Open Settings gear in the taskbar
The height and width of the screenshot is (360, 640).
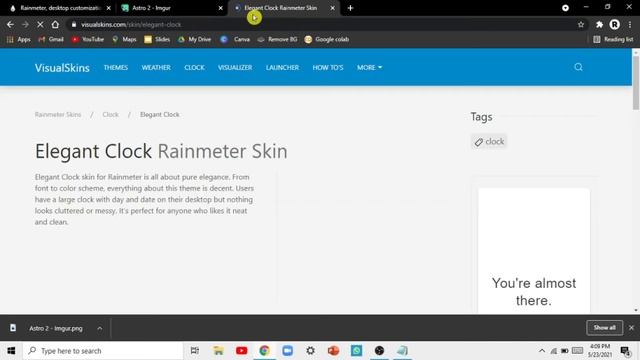(311, 351)
